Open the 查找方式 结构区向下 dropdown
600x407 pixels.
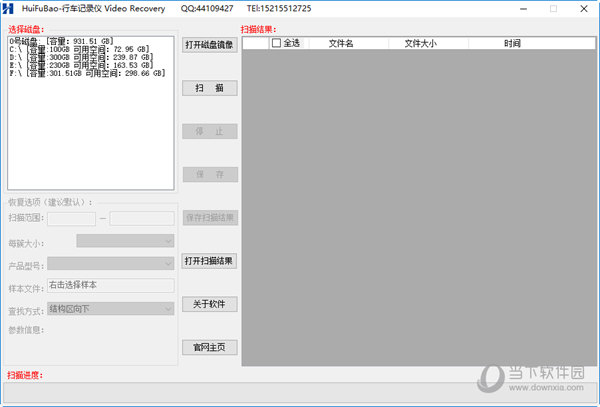click(111, 309)
